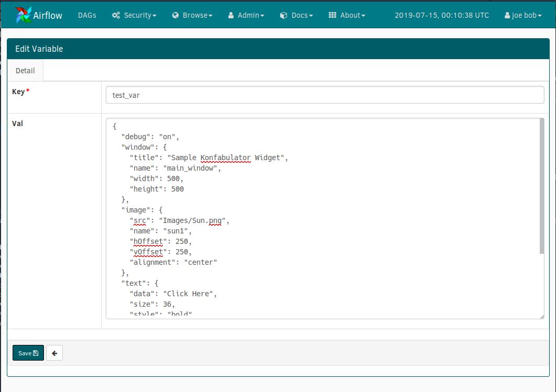This screenshot has width=556, height=392.
Task: Click the Airflow brand text
Action: tap(48, 15)
